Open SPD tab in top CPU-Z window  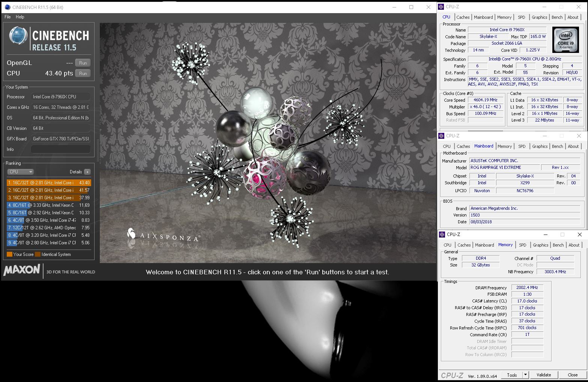point(522,17)
